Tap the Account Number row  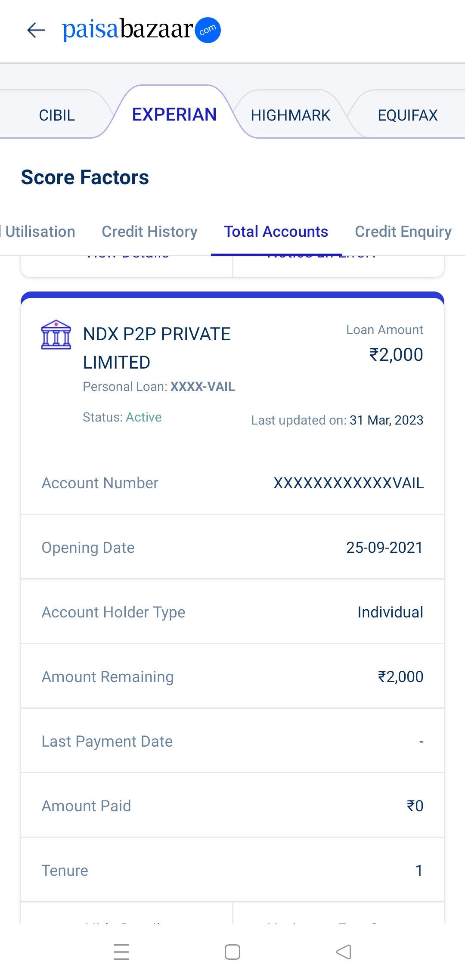232,483
